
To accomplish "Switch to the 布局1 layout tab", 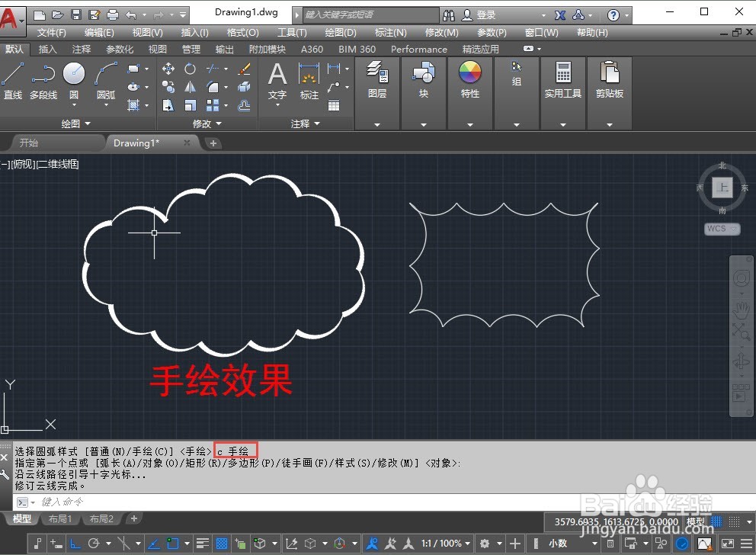I will (x=59, y=519).
